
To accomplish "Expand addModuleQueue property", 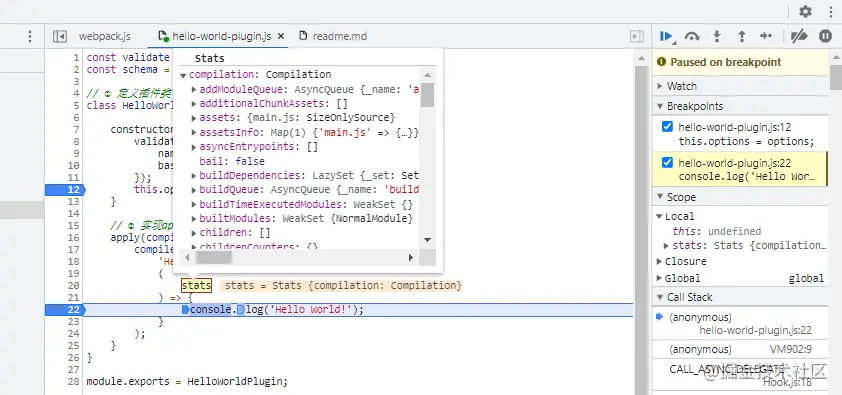I will pyautogui.click(x=194, y=89).
